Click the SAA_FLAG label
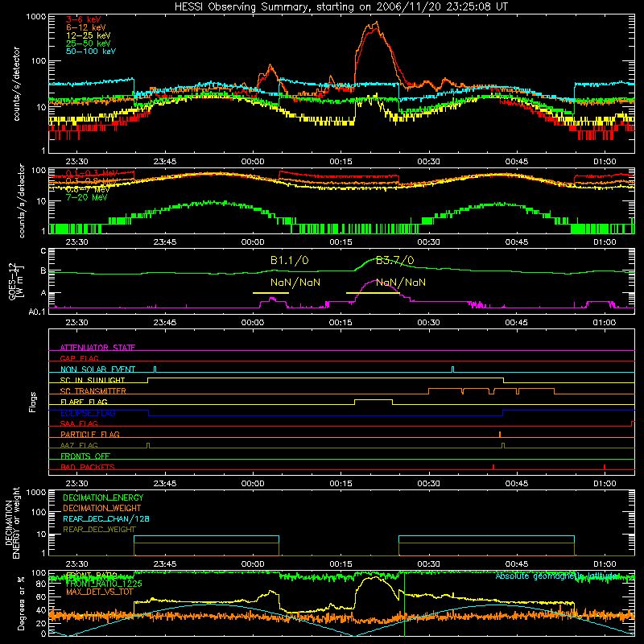 79,423
